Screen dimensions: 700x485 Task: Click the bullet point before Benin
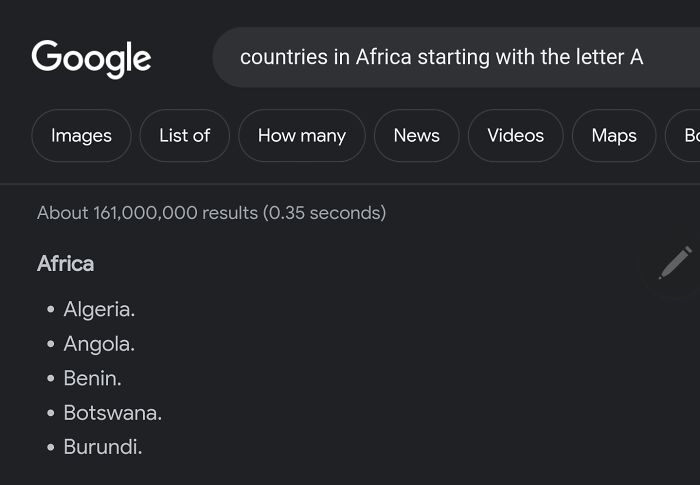point(50,379)
